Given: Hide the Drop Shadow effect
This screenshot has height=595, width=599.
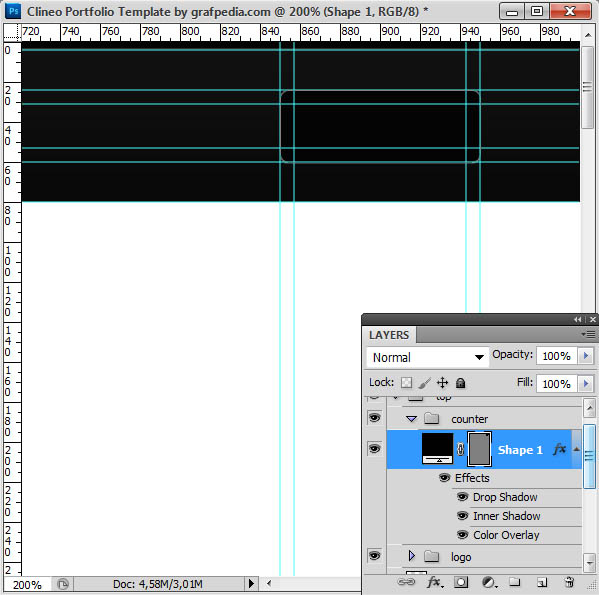Looking at the screenshot, I should click(462, 496).
